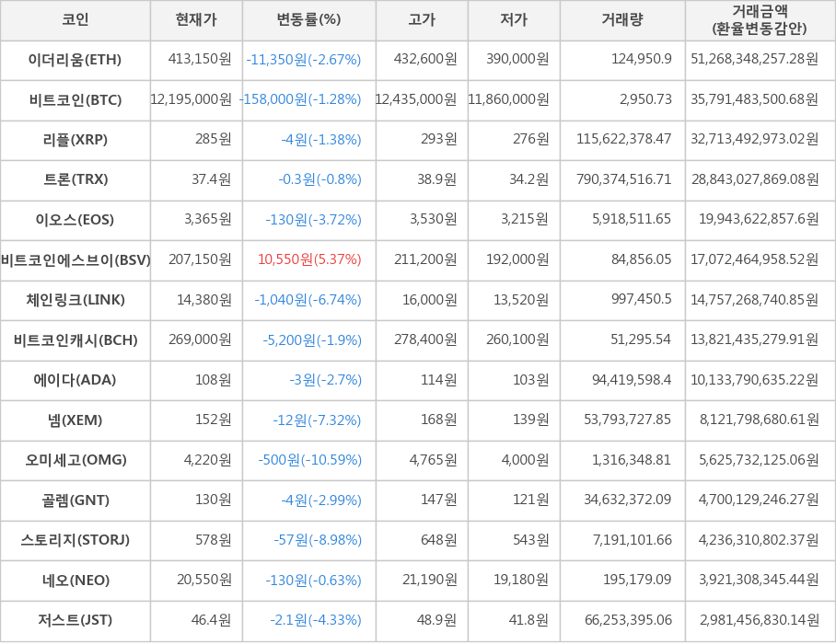Click the red BSV 10,550원(5.37%) change
This screenshot has height=644, width=836.
pos(309,260)
